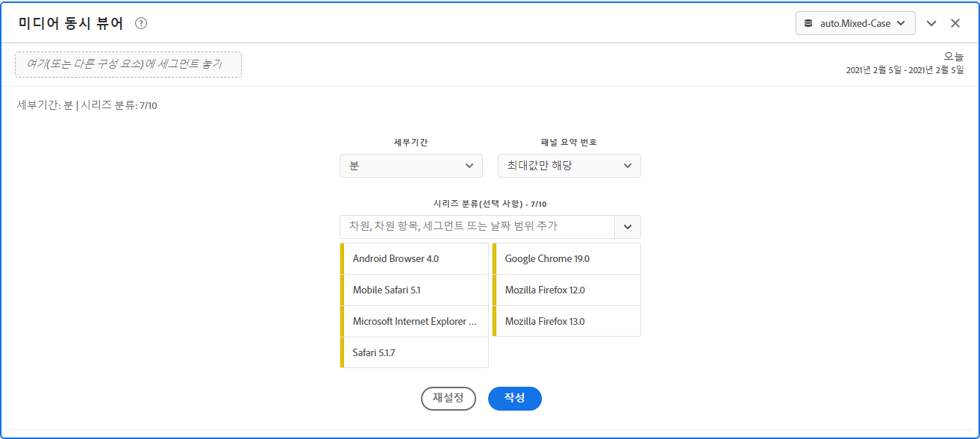980x439 pixels.
Task: Select the Mobile Safari 5.1 series item
Action: coord(415,290)
